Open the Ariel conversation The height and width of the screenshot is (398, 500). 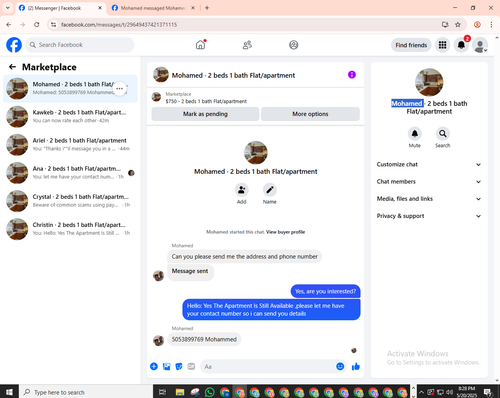70,144
